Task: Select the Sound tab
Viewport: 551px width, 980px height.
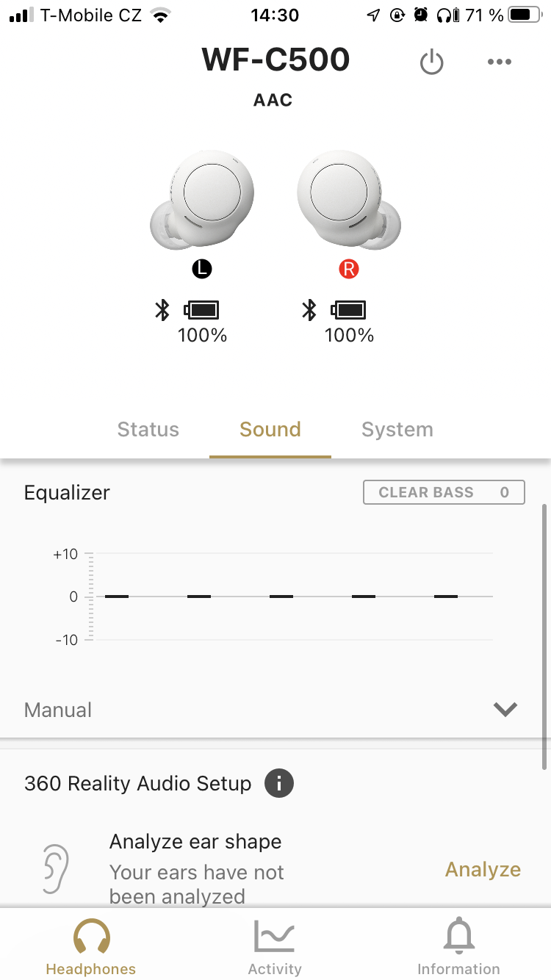Action: (270, 430)
